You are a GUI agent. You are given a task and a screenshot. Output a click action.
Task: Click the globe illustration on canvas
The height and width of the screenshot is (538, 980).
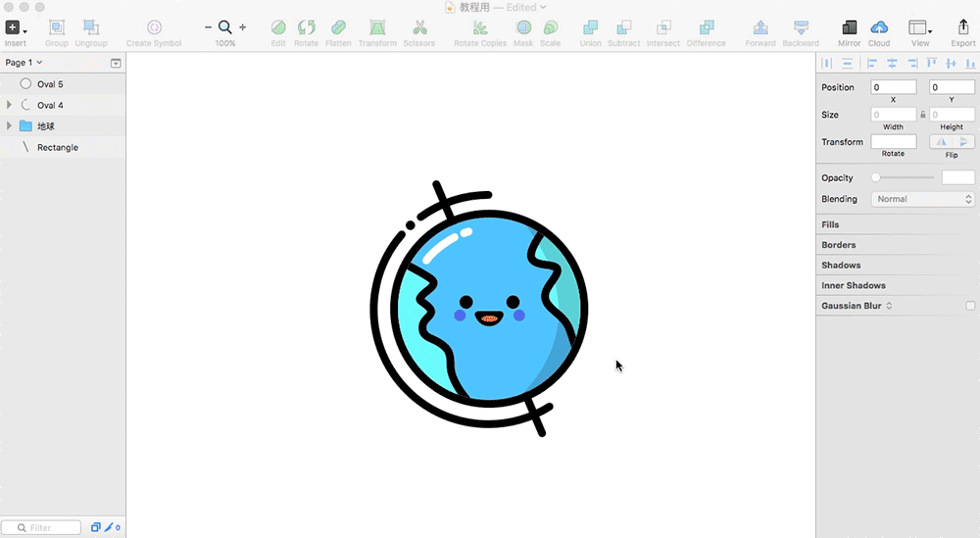480,308
